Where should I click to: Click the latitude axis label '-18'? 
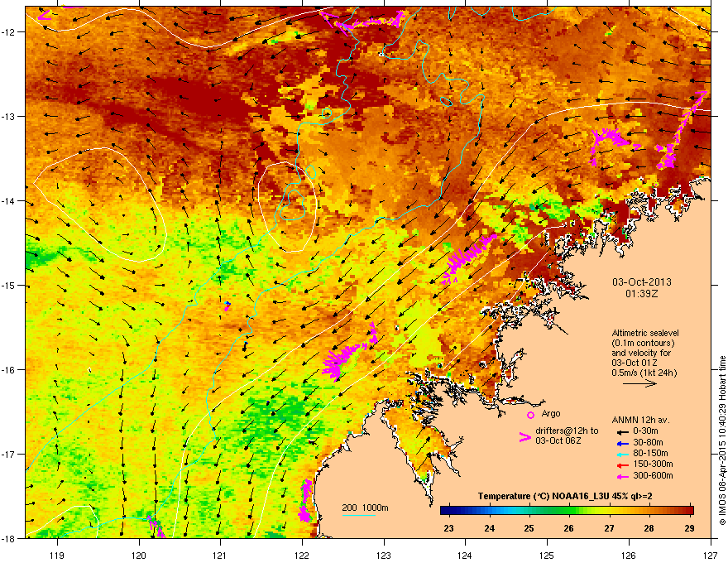pos(9,538)
